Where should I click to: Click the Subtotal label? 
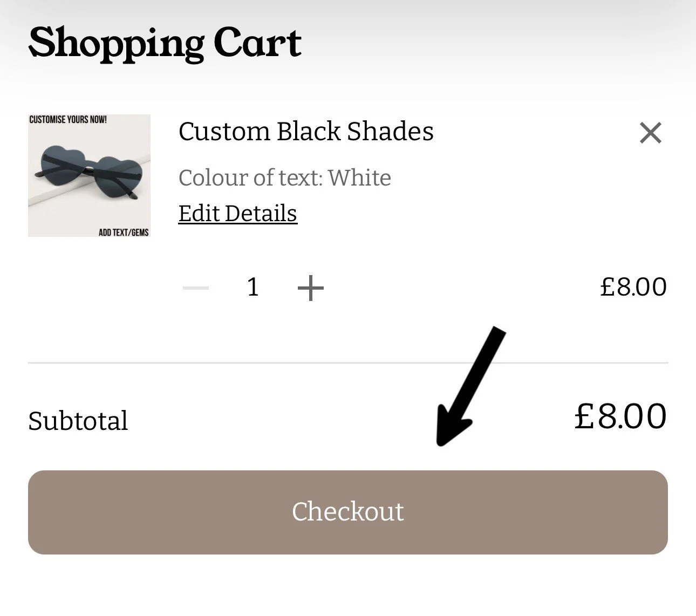pyautogui.click(x=78, y=421)
